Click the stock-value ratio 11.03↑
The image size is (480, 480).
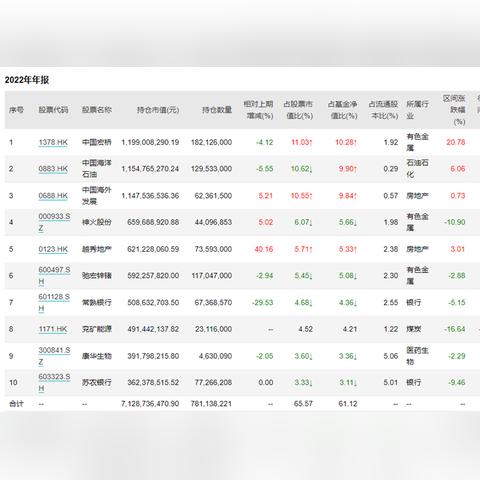pos(302,142)
